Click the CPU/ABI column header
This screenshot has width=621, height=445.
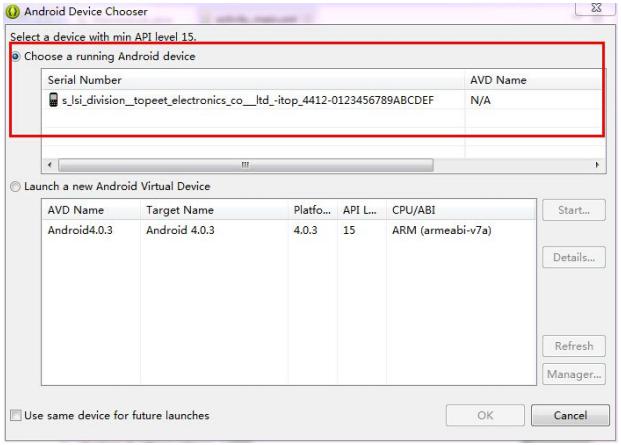[x=461, y=210]
